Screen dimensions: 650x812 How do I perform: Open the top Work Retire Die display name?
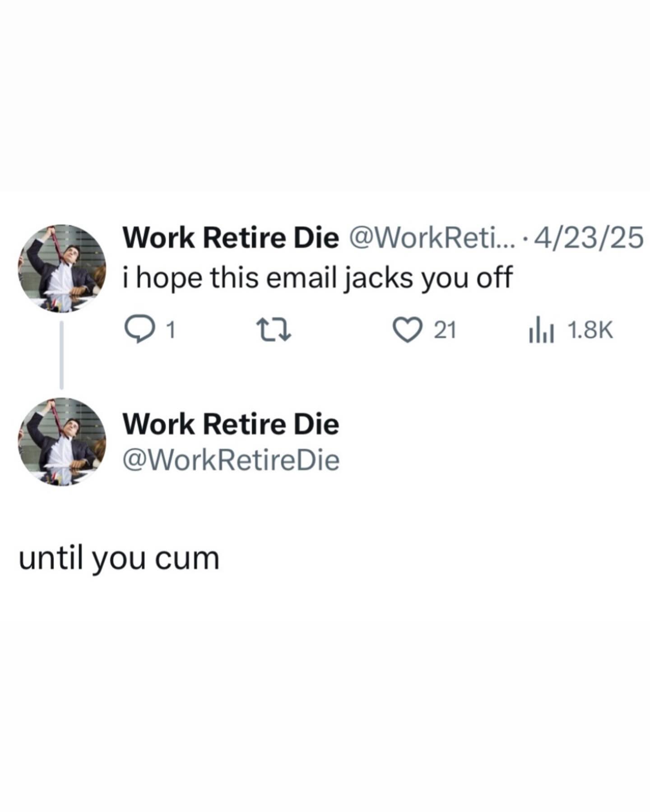pos(231,238)
